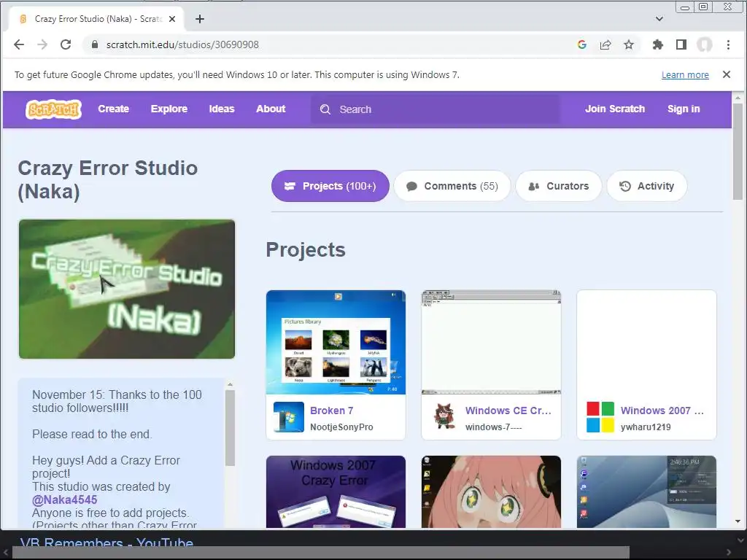Open the pink-haired anime project thumbnail
Viewport: 747px width, 560px height.
(x=491, y=491)
